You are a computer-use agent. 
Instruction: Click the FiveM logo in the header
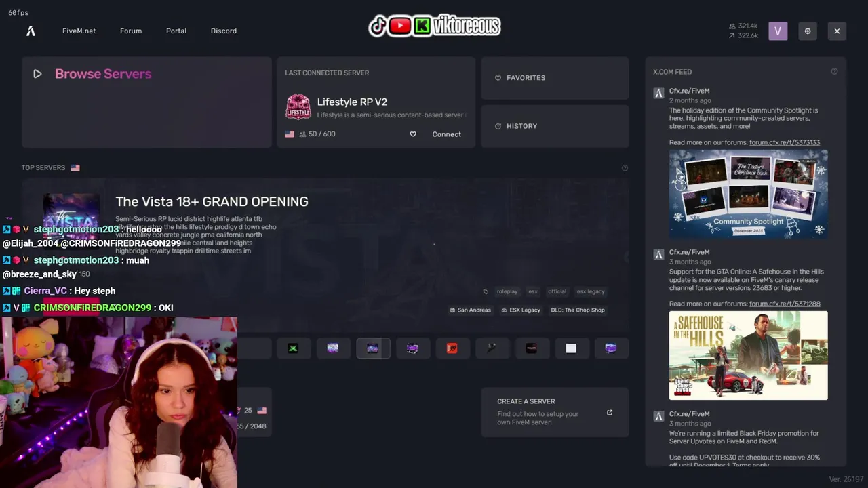pyautogui.click(x=31, y=30)
